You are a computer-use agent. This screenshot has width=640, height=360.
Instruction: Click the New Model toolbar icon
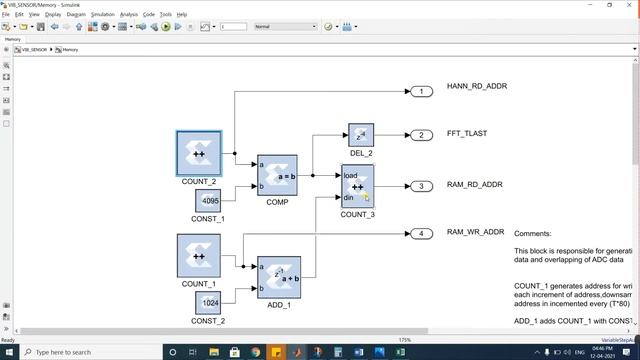(x=6, y=27)
